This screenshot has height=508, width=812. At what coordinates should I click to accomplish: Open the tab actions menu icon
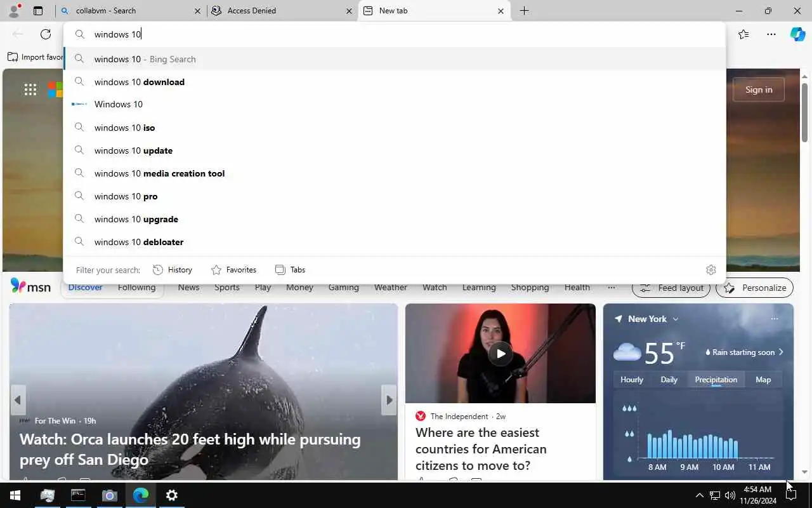point(38,11)
